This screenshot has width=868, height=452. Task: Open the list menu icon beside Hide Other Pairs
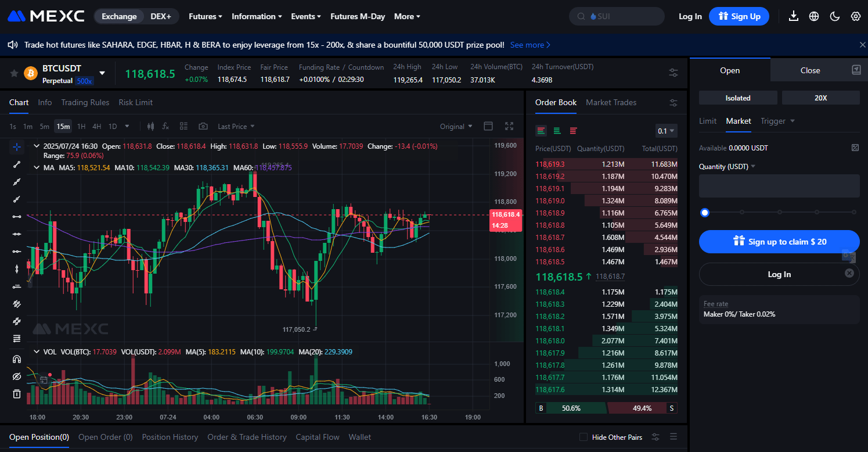coord(673,437)
